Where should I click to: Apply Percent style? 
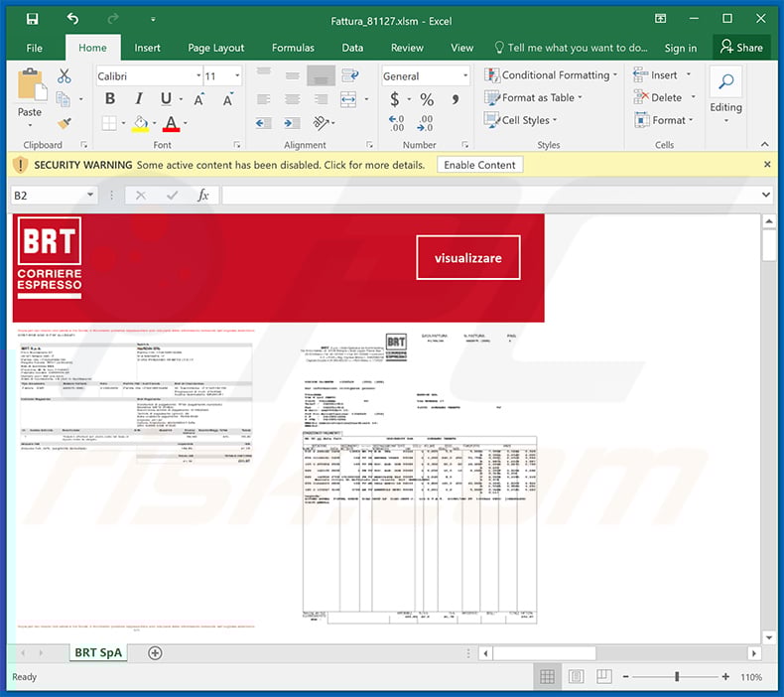click(427, 99)
